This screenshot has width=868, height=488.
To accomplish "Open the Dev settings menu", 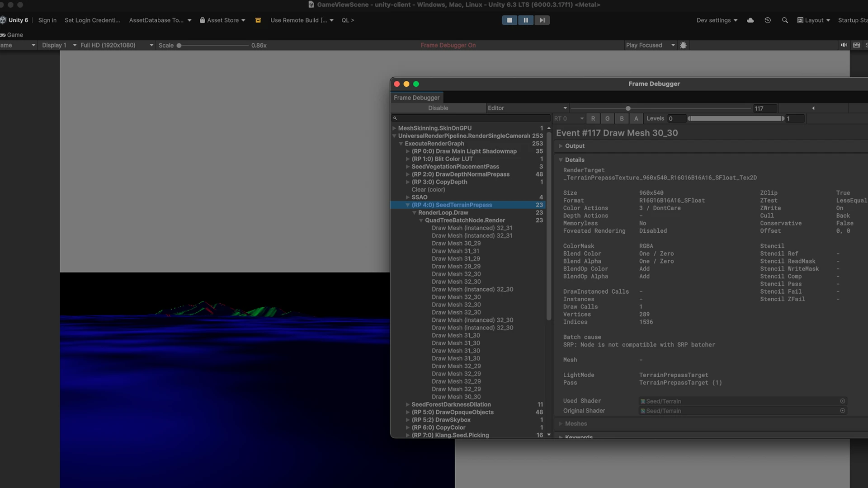I will point(717,20).
